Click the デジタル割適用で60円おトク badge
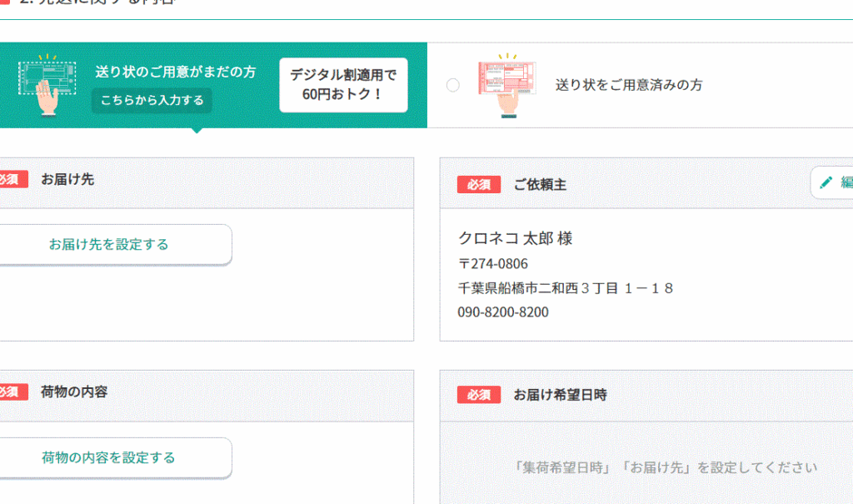Screen dimensions: 853x504 [x=343, y=85]
